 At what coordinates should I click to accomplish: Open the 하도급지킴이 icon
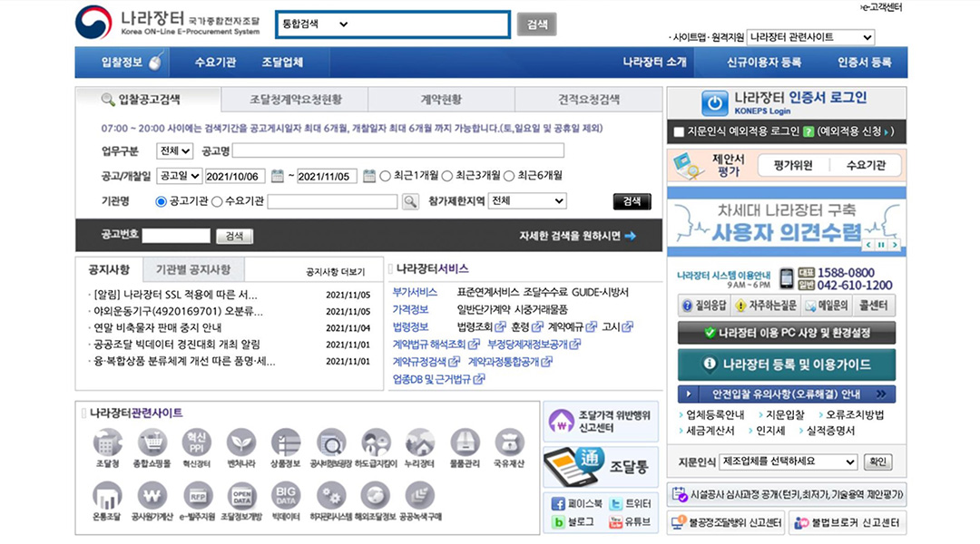coord(376,442)
